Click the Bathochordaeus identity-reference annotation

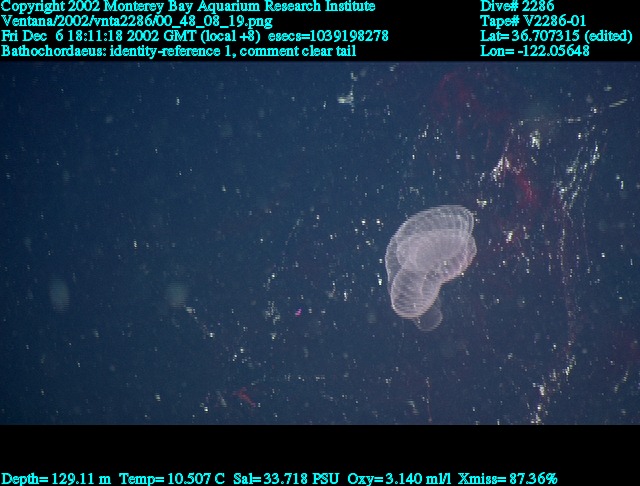[179, 51]
